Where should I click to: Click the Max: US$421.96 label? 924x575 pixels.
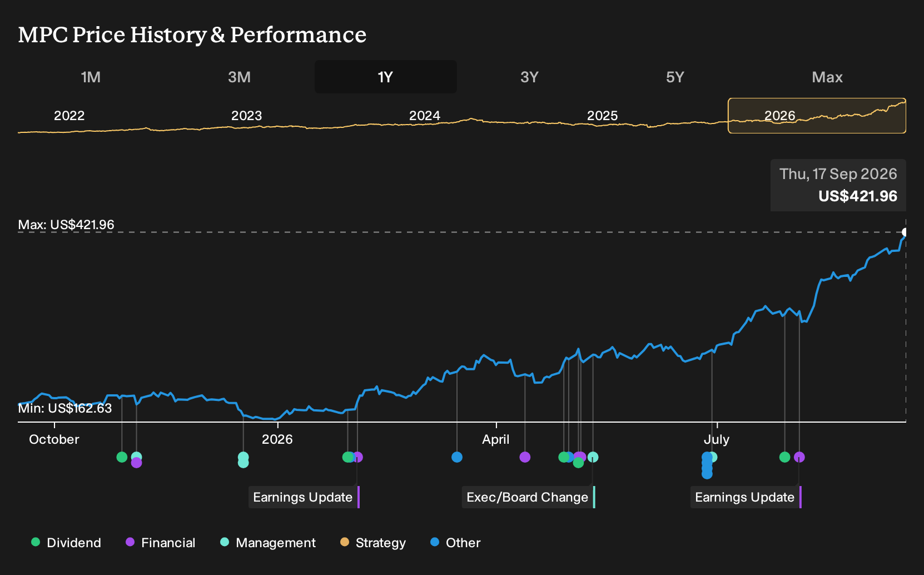click(66, 225)
